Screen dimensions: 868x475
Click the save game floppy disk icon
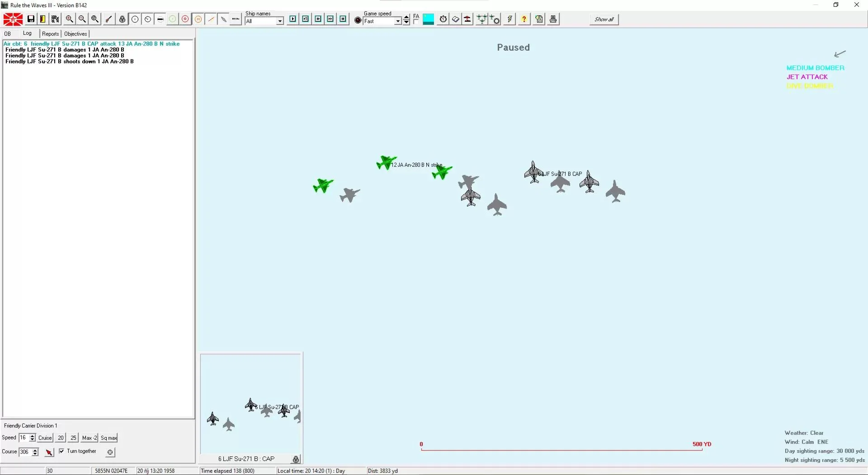[31, 19]
